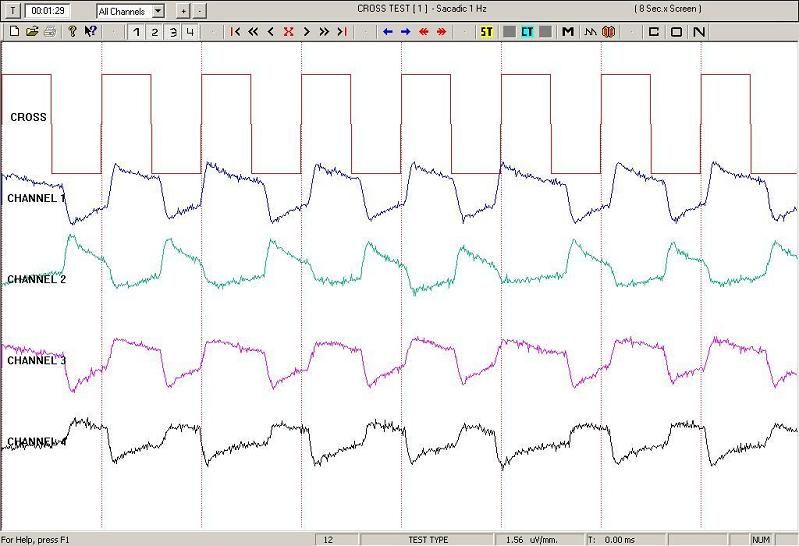Viewport: 799px width, 546px height.
Task: Click the plus button to increase scale
Action: (x=183, y=11)
